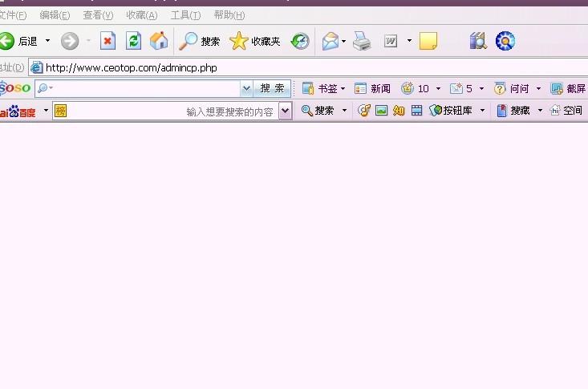This screenshot has width=588, height=389.
Task: Open the 工具(T) menu
Action: click(x=185, y=15)
